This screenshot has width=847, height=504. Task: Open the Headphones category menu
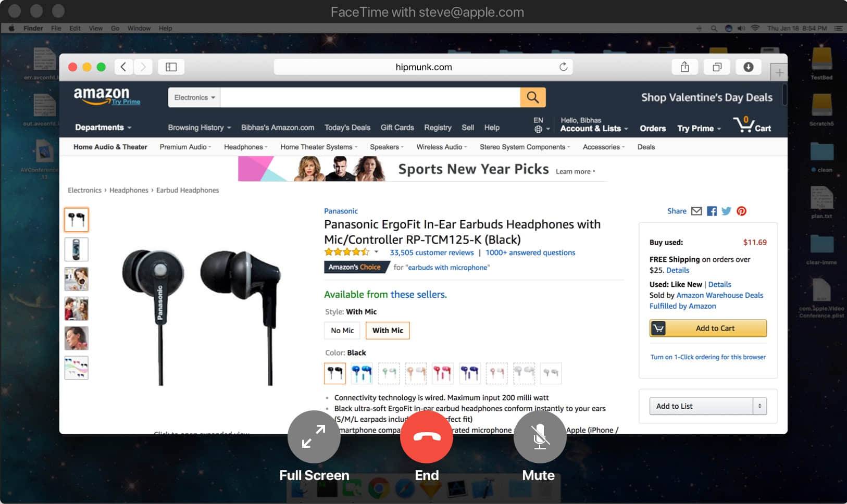246,147
